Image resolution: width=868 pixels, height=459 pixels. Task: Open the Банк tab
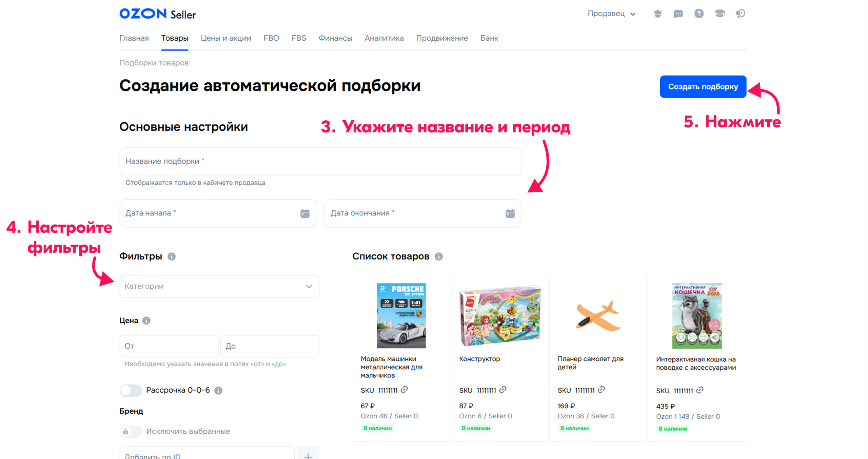point(489,38)
